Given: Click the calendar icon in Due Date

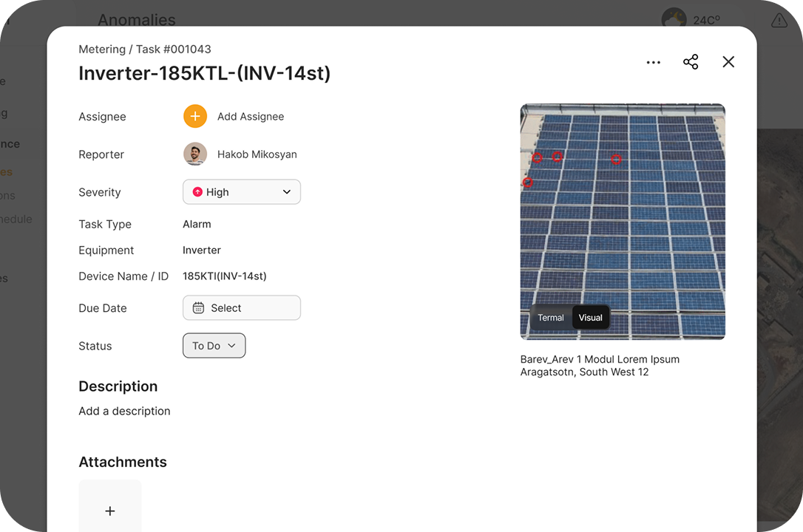Looking at the screenshot, I should click(x=198, y=308).
